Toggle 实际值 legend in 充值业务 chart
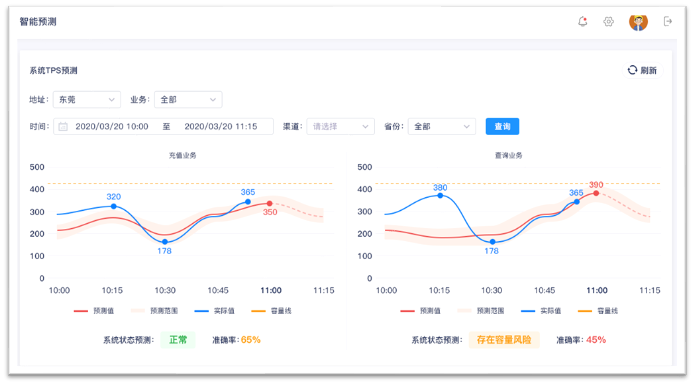The width and height of the screenshot is (694, 385). [x=215, y=311]
